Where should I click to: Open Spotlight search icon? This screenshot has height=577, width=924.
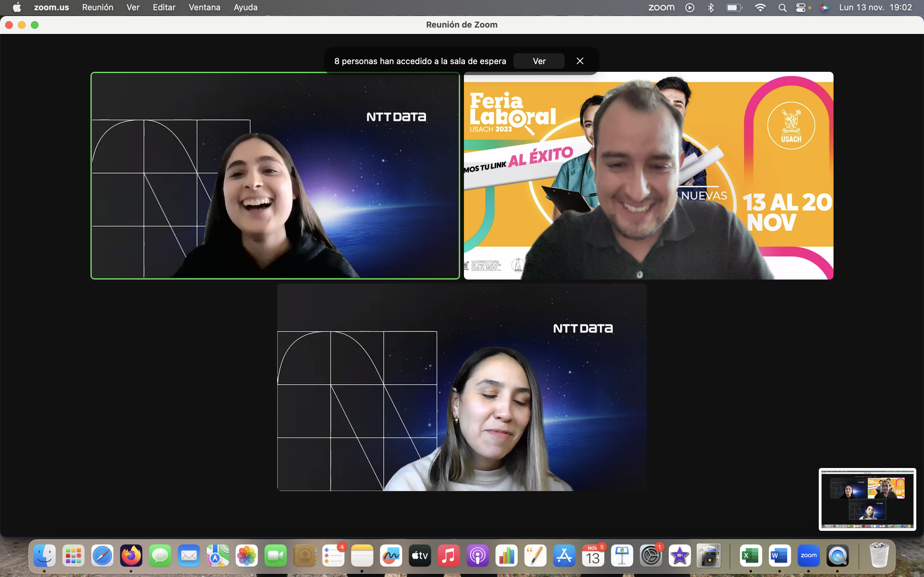tap(782, 7)
